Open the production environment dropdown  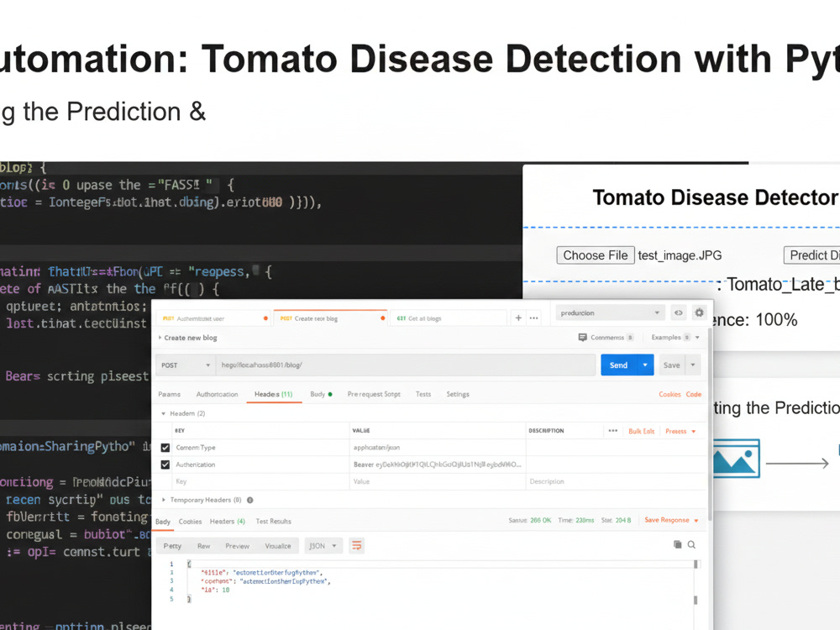[610, 312]
